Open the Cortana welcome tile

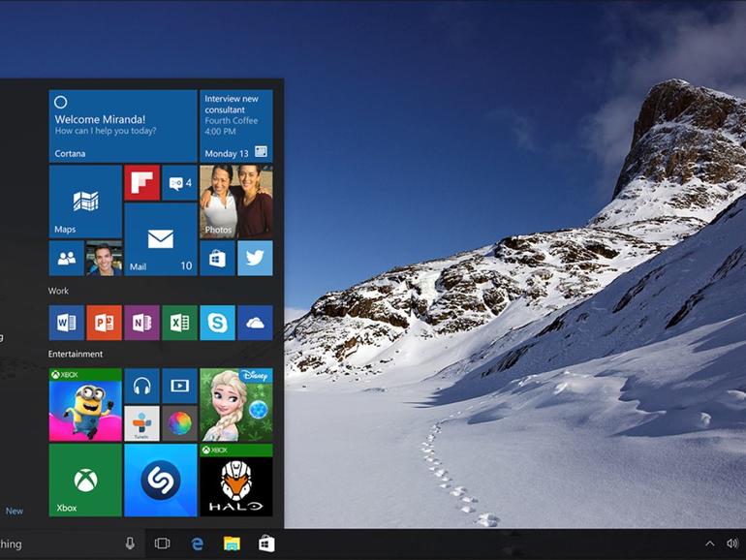point(123,126)
